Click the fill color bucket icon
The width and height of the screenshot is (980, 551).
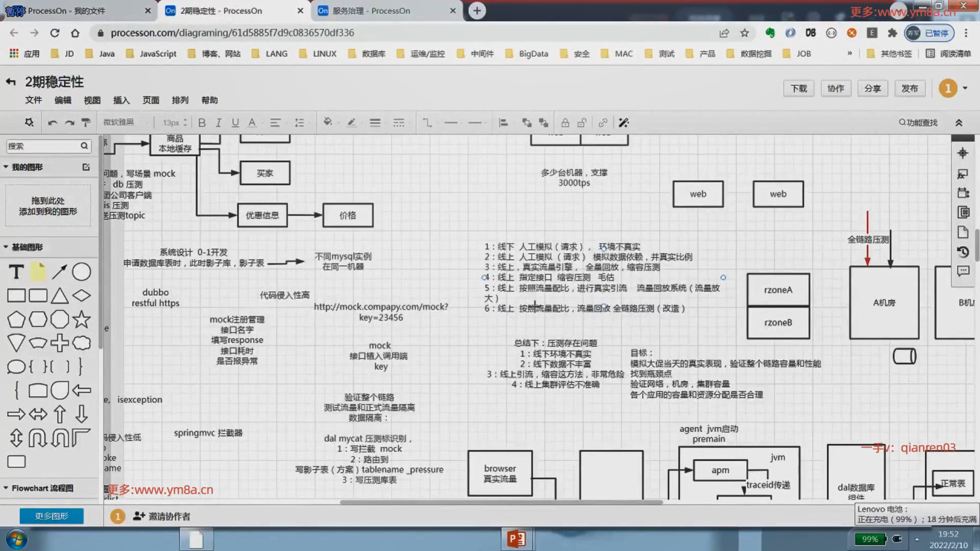point(328,122)
